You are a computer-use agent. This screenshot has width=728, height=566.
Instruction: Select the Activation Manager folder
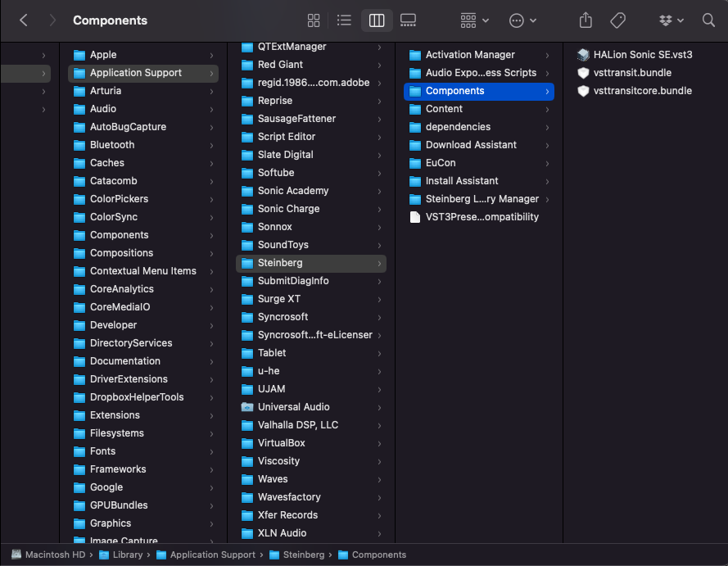pos(470,55)
